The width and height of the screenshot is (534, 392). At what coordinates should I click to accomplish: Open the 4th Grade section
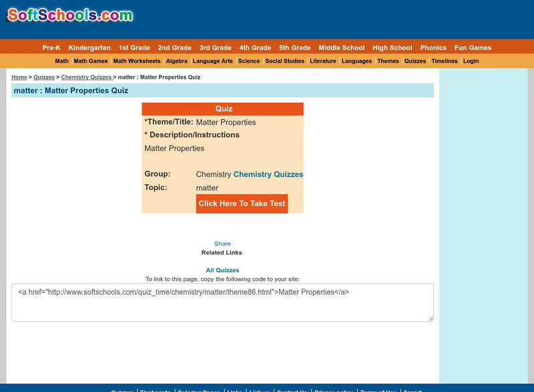(x=255, y=47)
